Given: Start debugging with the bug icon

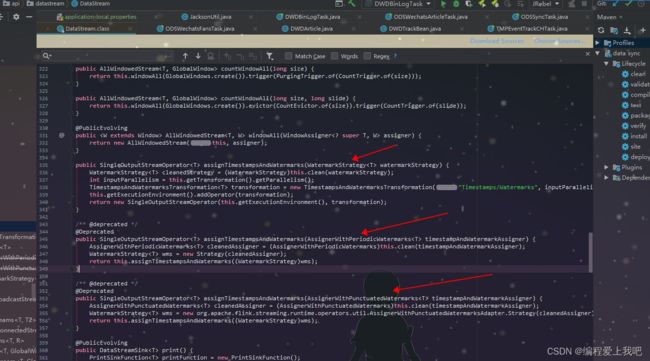Looking at the screenshot, I should [x=456, y=4].
